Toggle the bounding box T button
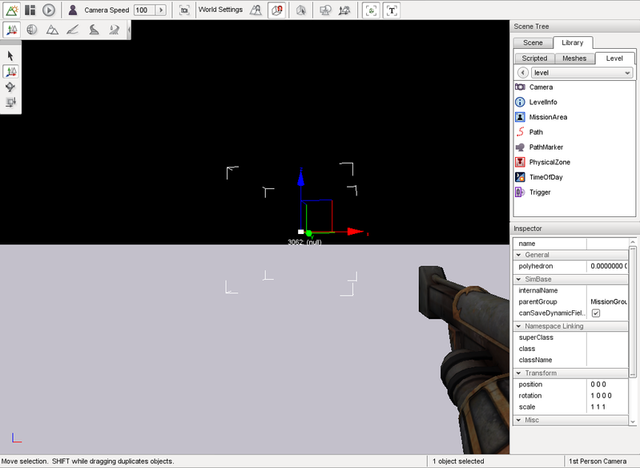640x468 pixels. 392,10
